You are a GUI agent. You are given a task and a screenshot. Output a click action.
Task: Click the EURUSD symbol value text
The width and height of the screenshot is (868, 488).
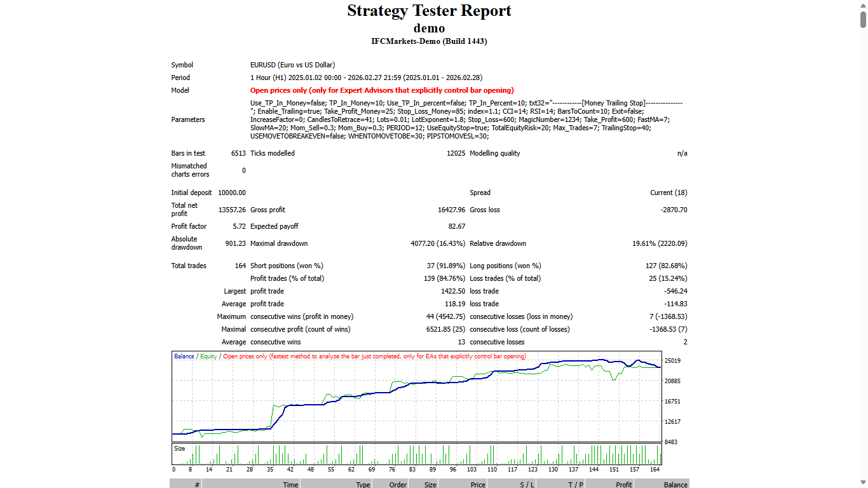[293, 64]
